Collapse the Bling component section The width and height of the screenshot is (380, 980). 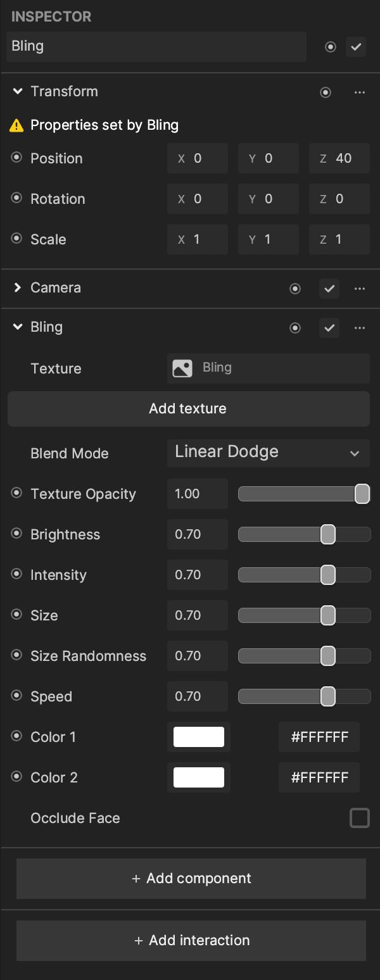[17, 327]
